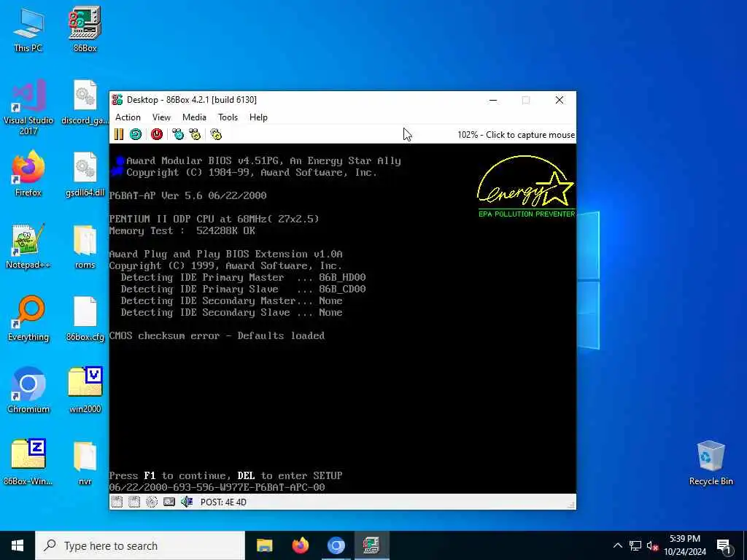Click the taskbar search box
This screenshot has height=560, width=747.
[x=140, y=545]
